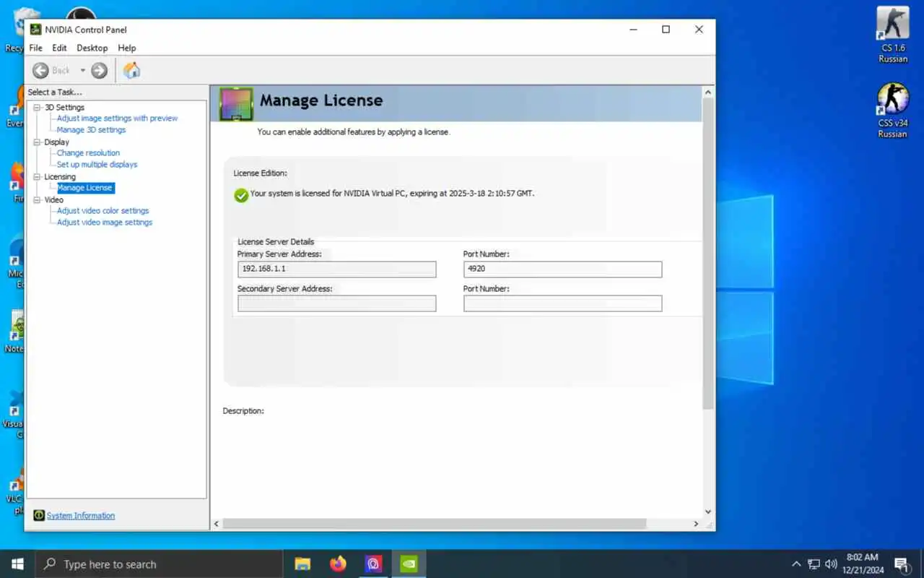
Task: Click the green license status checkmark icon
Action: click(241, 195)
